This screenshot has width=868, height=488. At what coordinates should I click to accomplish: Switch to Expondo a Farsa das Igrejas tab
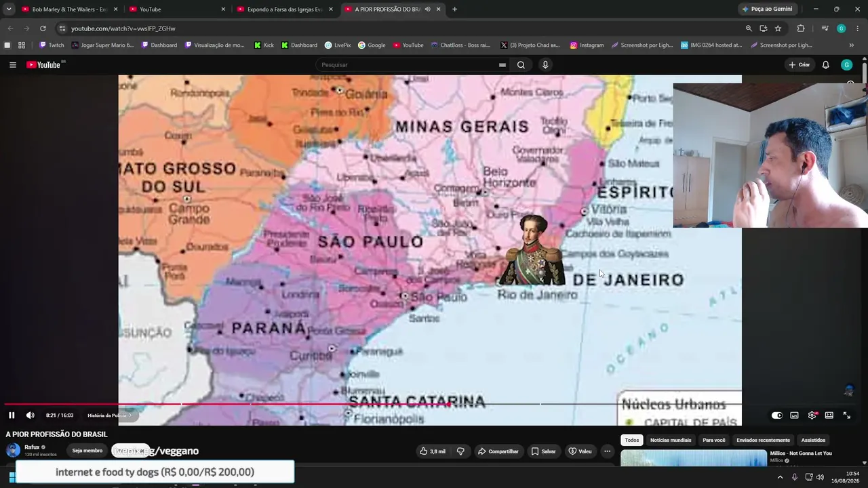coord(285,9)
